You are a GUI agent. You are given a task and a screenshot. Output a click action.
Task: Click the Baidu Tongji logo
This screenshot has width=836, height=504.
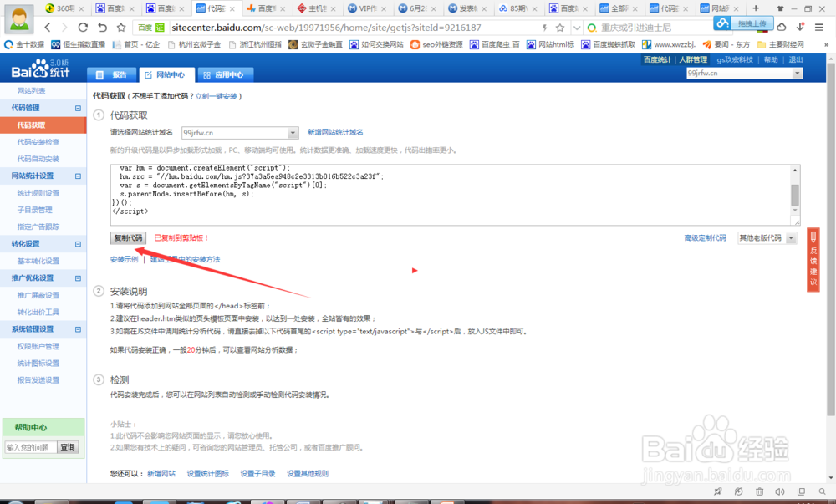40,69
